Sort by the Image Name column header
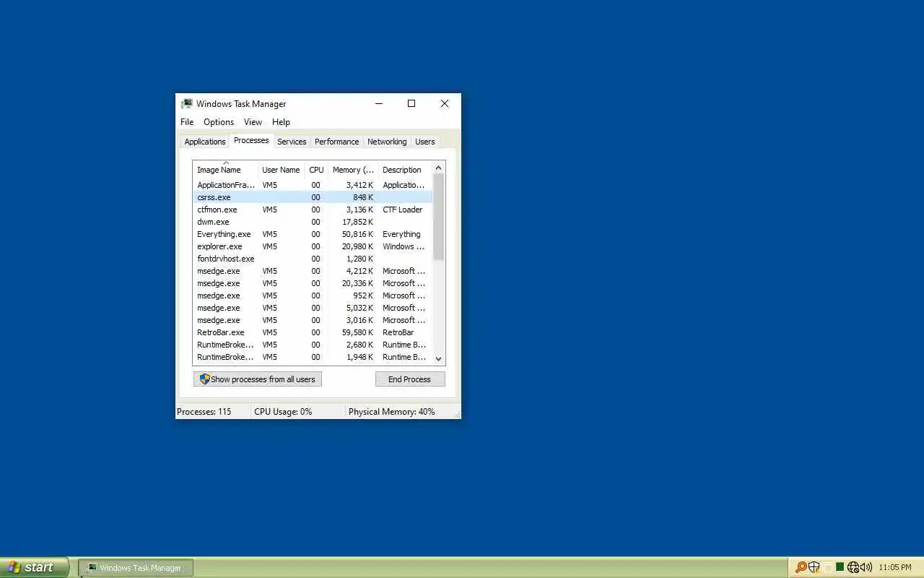Viewport: 924px width, 578px height. pyautogui.click(x=225, y=170)
